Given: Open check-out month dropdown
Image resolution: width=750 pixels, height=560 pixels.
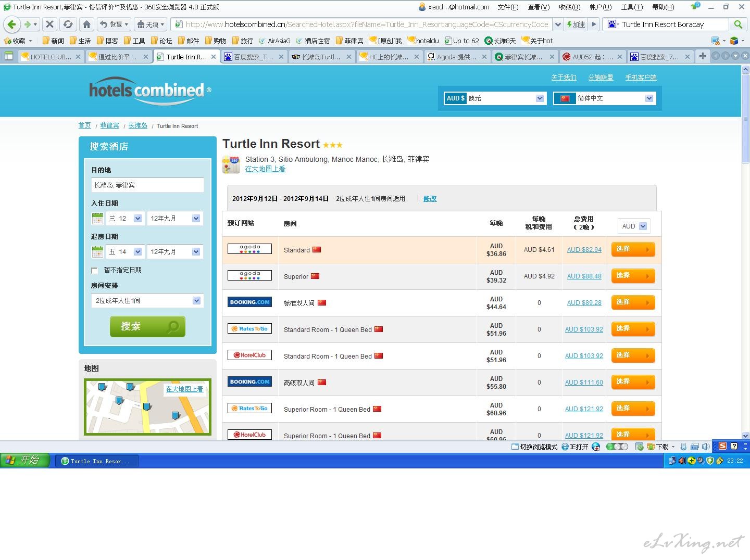Looking at the screenshot, I should pyautogui.click(x=174, y=252).
